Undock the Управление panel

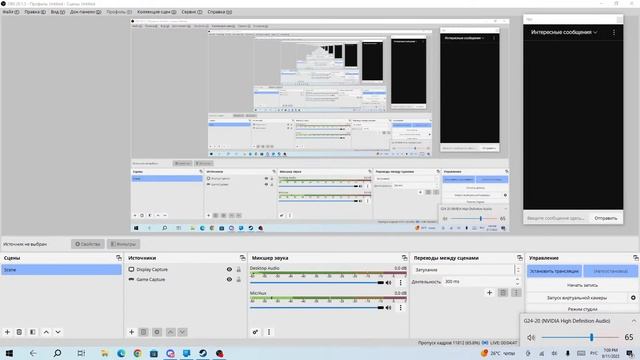(636, 258)
